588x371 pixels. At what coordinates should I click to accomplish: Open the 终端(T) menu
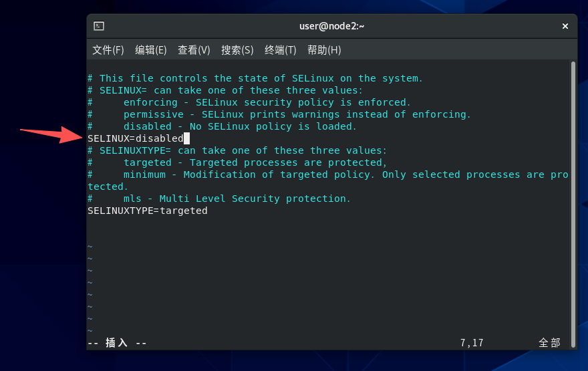(281, 50)
